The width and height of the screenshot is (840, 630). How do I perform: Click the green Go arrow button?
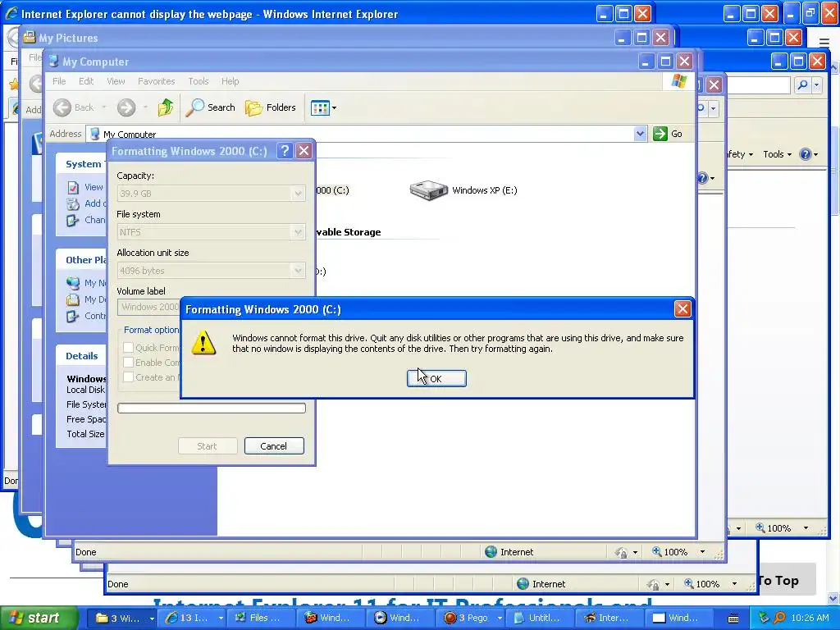click(660, 134)
